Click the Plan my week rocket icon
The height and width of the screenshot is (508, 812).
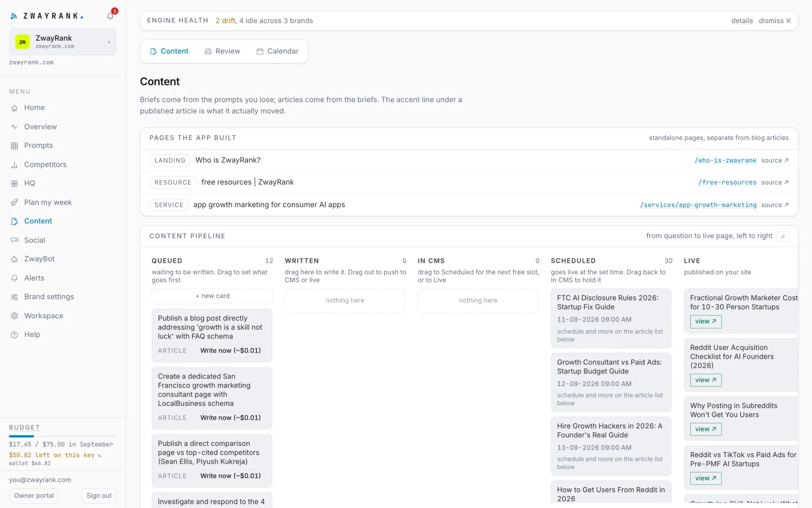[x=14, y=202]
